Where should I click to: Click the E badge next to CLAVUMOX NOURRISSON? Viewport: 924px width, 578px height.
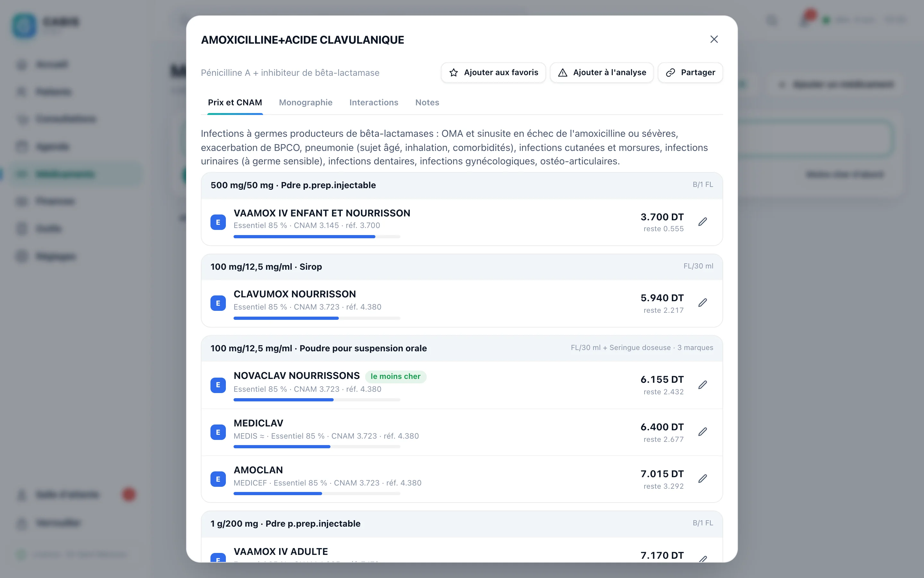coord(218,303)
